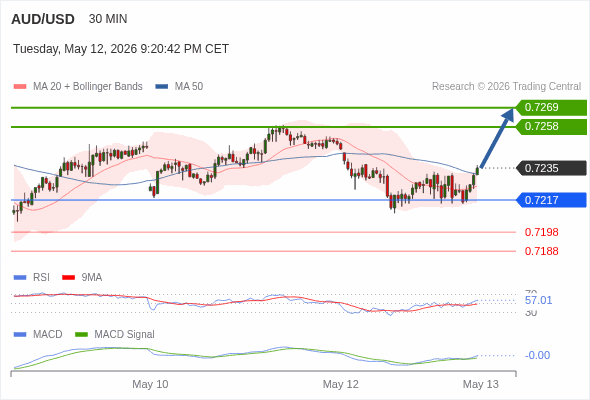The width and height of the screenshot is (590, 400).
Task: Click the 0.7198 support level value
Action: pos(541,232)
